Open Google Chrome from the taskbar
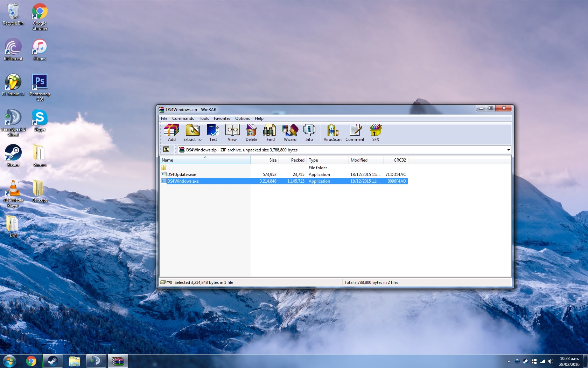 coord(31,361)
